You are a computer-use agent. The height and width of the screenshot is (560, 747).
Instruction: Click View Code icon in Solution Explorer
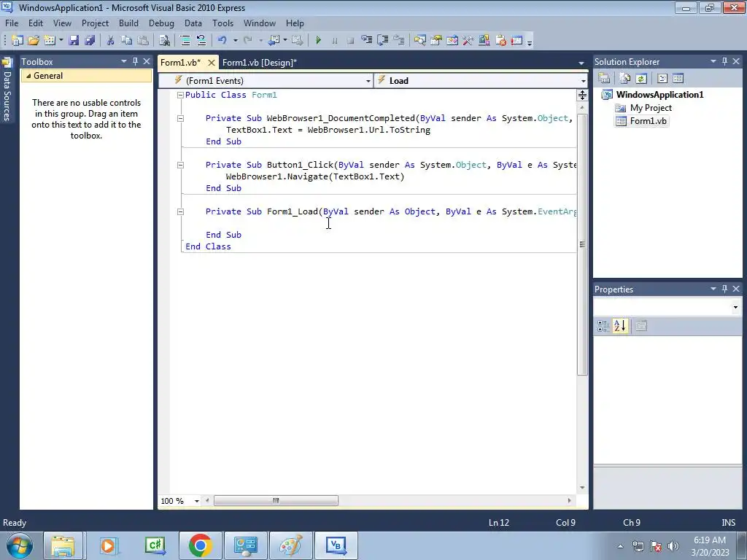click(662, 79)
